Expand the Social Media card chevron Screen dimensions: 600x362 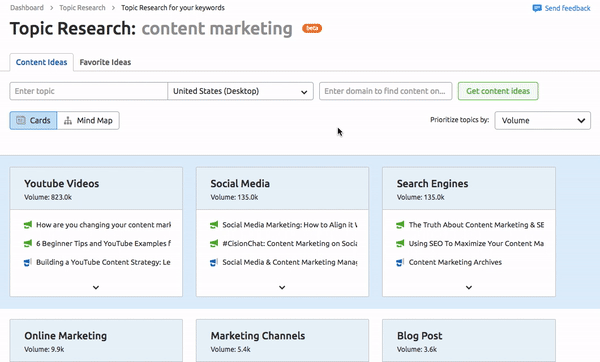point(282,287)
